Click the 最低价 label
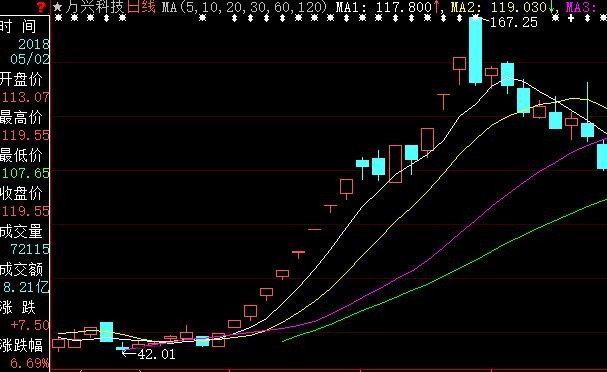Viewport: 607px width, 372px height. coord(21,155)
